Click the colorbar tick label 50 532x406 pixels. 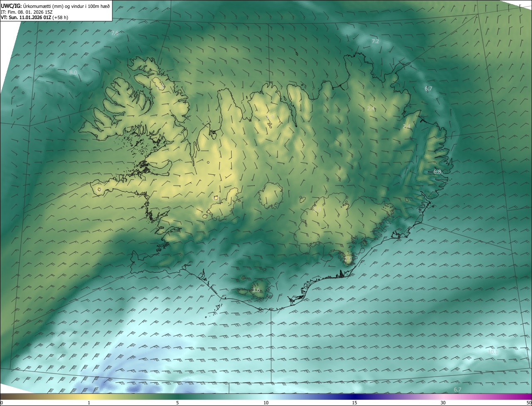[529, 403]
